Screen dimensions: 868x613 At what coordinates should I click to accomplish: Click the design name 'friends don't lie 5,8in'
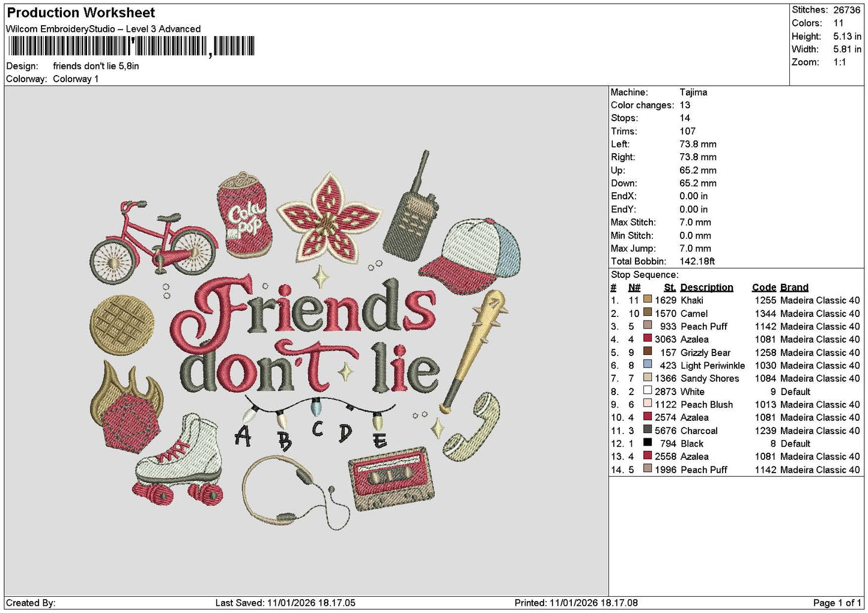pos(96,66)
